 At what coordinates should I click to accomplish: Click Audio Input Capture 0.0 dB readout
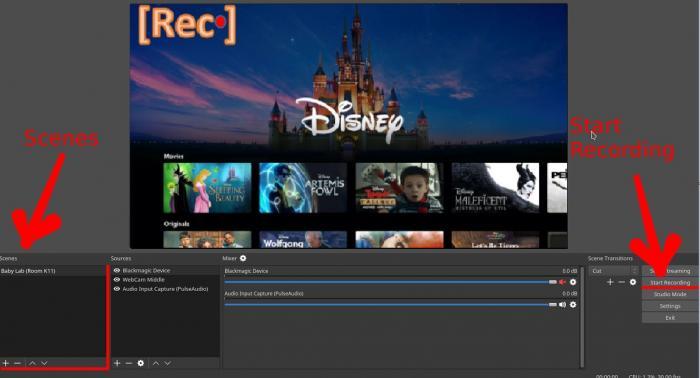click(x=569, y=294)
